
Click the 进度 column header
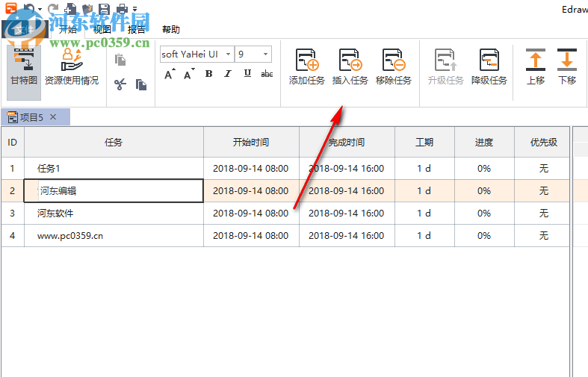[x=484, y=142]
